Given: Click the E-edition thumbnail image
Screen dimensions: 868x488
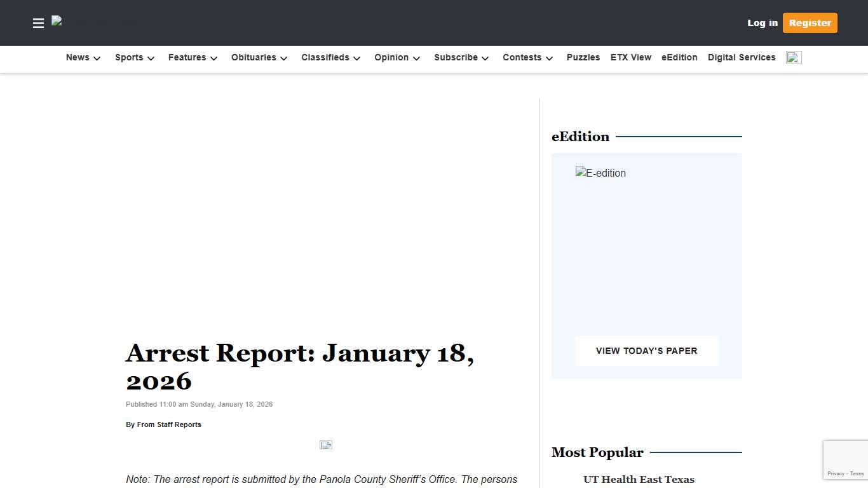Looking at the screenshot, I should (x=600, y=173).
